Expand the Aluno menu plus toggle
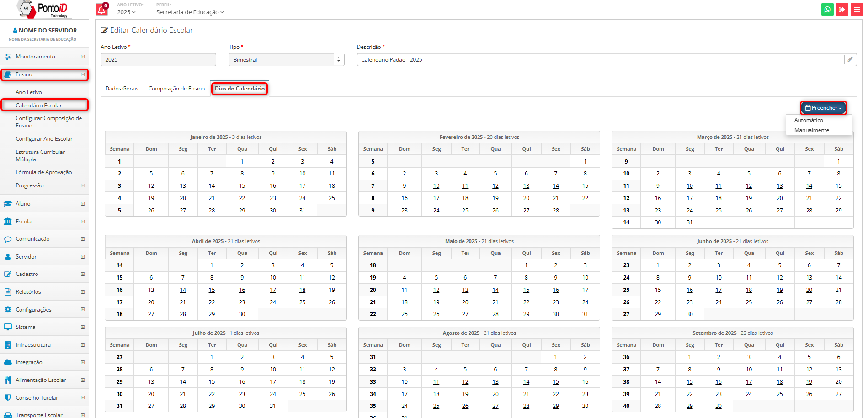868x418 pixels. pyautogui.click(x=83, y=204)
